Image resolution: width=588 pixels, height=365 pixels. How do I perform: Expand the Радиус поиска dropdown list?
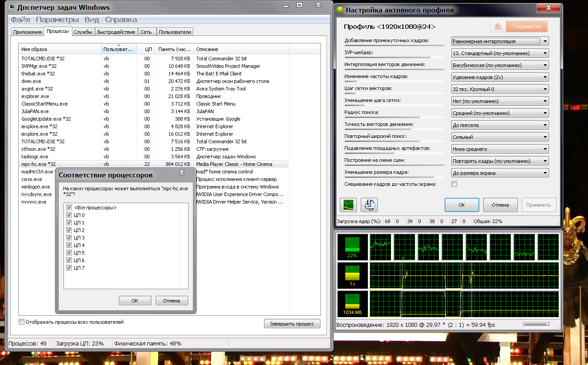(x=500, y=113)
